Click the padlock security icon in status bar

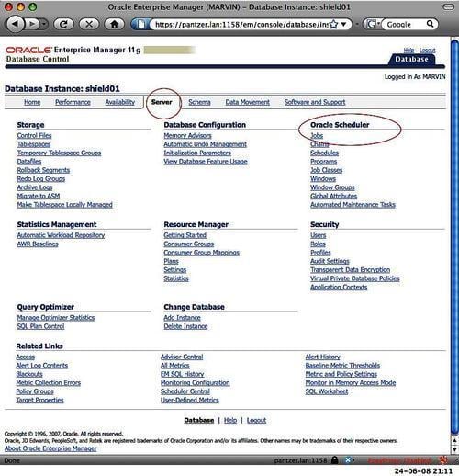coord(335,460)
